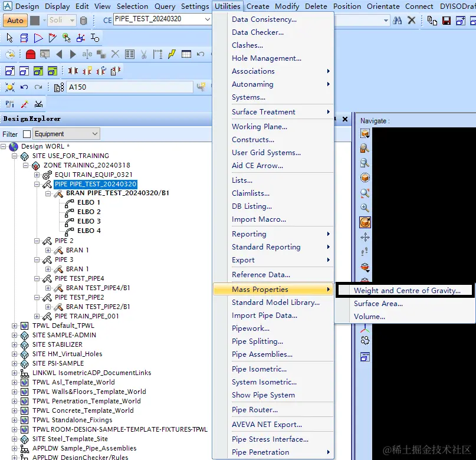Click the left-pointing previous arrow icon
The image size is (476, 460).
tap(59, 54)
